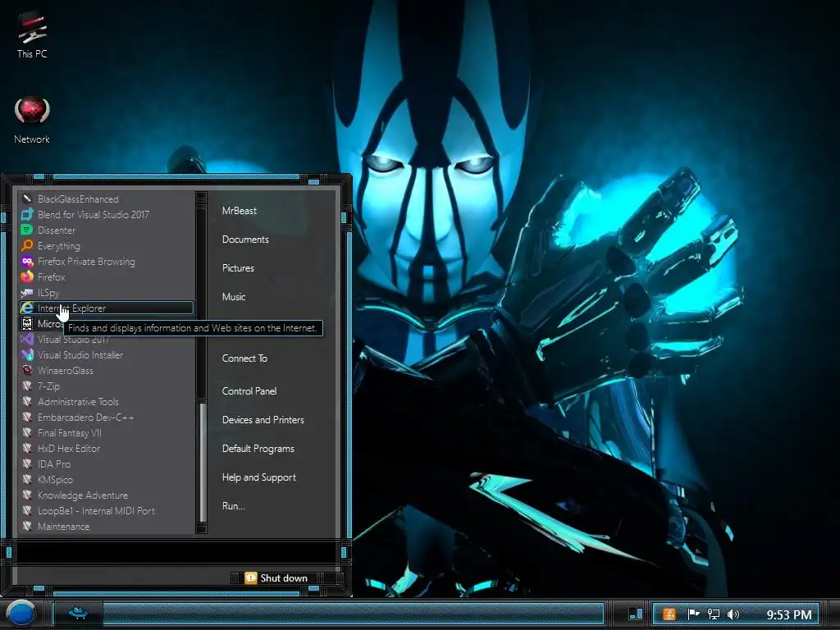Expand the 7-Zip folder
The height and width of the screenshot is (630, 840).
pyautogui.click(x=106, y=386)
